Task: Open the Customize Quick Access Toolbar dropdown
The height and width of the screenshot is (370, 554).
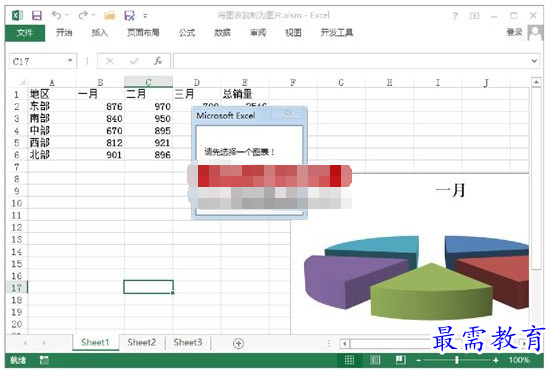Action: (145, 16)
